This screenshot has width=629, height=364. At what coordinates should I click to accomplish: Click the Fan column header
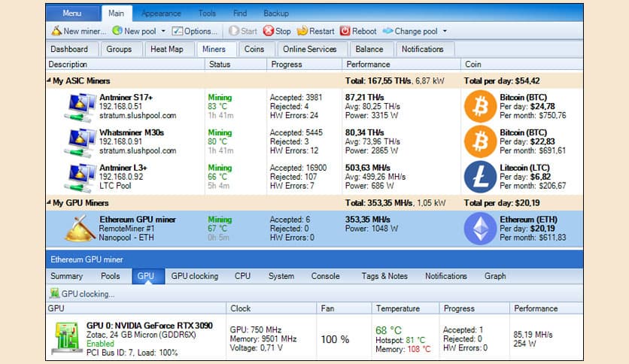coord(344,308)
